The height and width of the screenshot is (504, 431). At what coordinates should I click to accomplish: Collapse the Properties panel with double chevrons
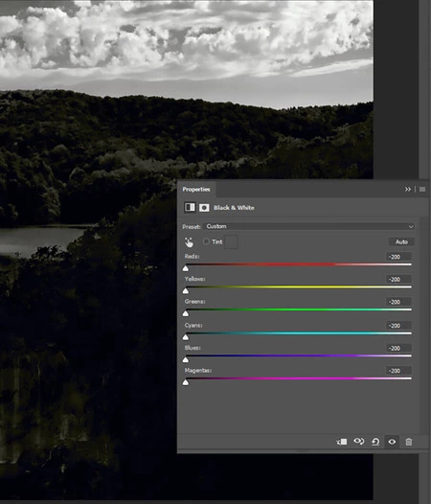(408, 190)
